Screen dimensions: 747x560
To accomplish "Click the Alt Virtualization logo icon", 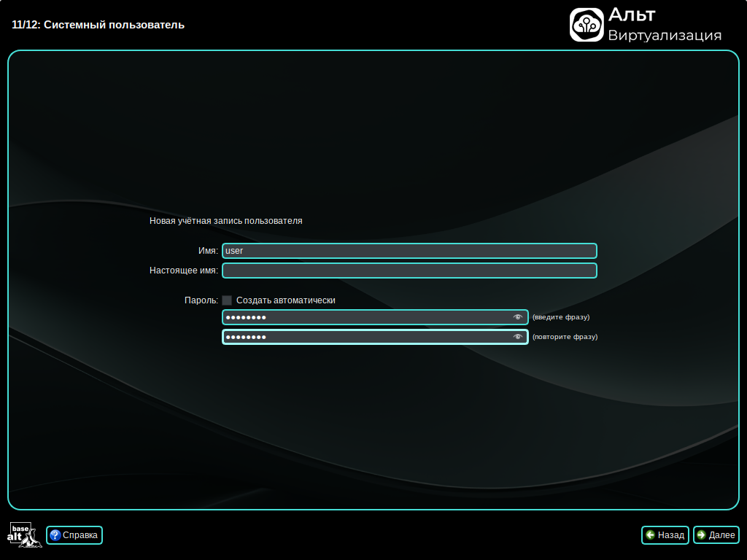I will [x=587, y=25].
